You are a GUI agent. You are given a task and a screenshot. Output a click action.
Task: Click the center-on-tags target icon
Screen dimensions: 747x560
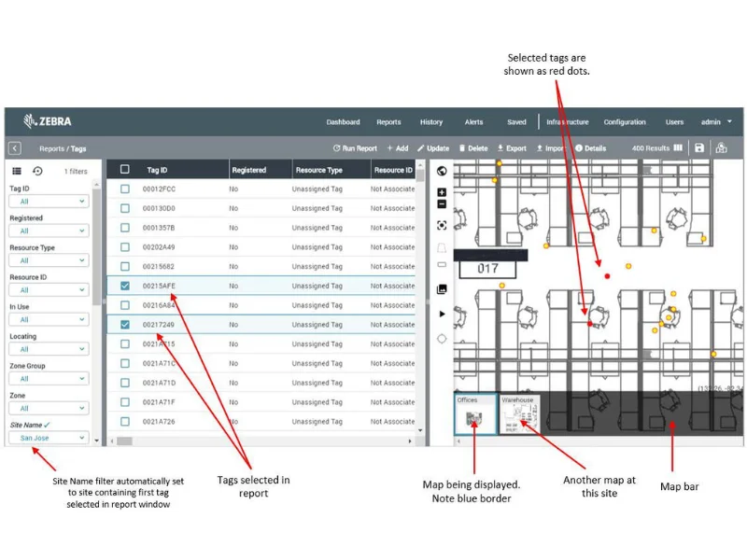click(442, 225)
